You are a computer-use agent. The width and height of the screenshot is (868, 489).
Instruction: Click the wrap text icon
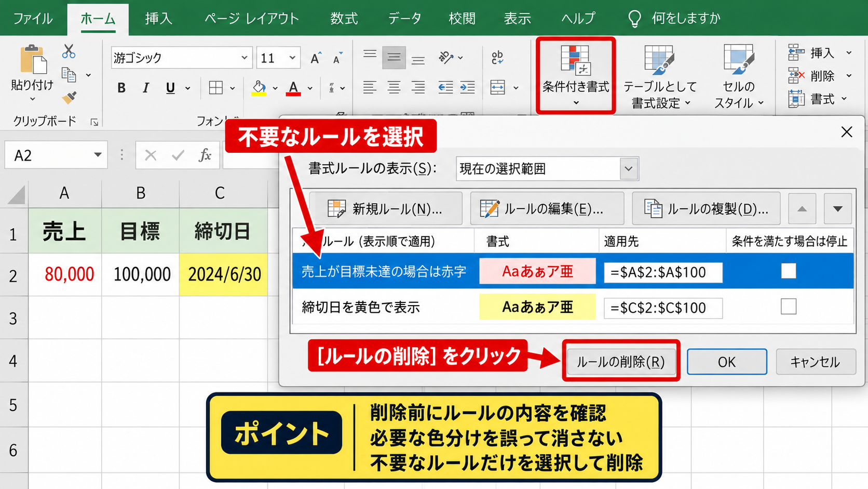[497, 58]
